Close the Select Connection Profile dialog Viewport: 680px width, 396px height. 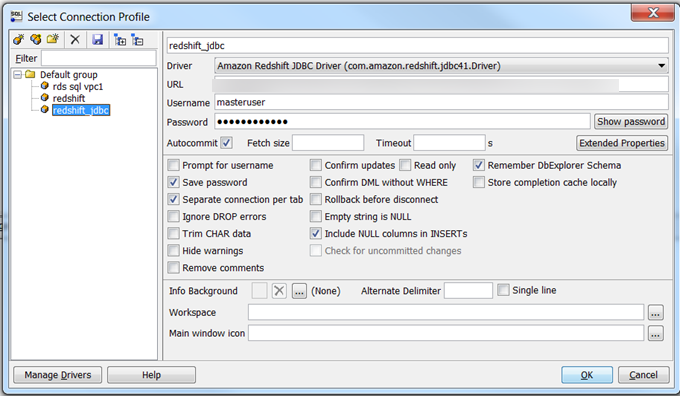653,13
